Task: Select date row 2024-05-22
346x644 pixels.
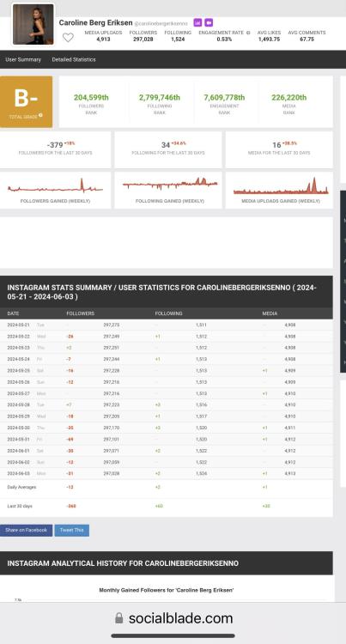Action: (x=167, y=337)
